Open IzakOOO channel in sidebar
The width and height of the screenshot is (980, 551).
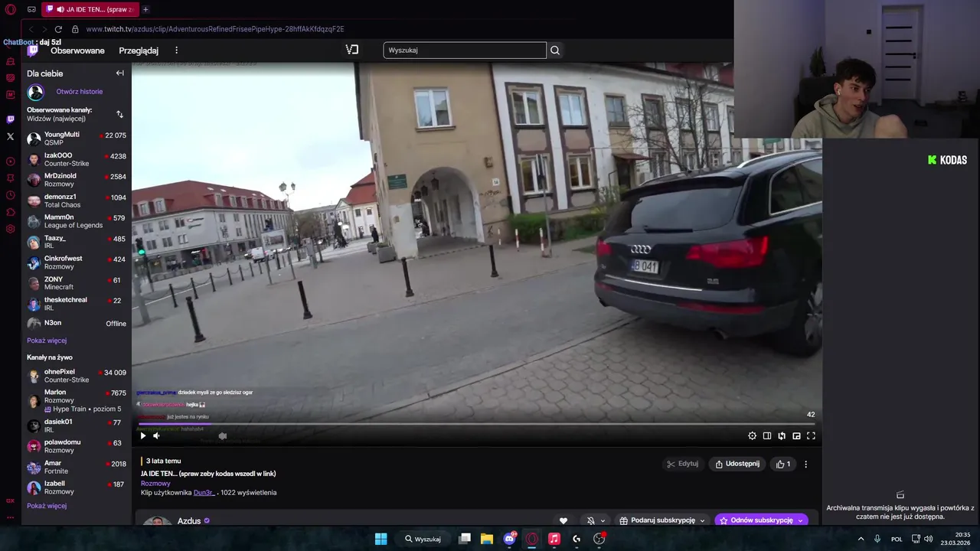pyautogui.click(x=77, y=159)
